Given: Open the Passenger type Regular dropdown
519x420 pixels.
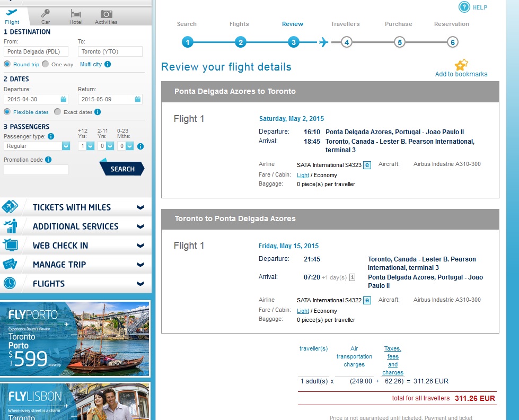Looking at the screenshot, I should pos(37,146).
